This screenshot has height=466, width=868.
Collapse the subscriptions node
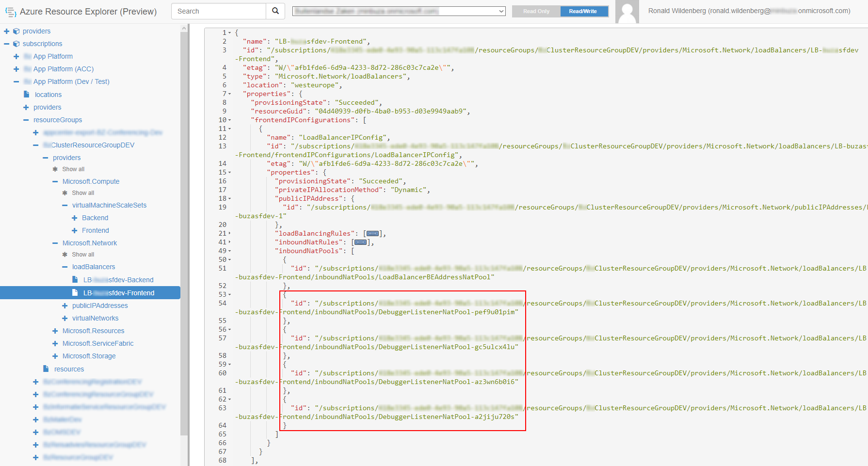[7, 44]
